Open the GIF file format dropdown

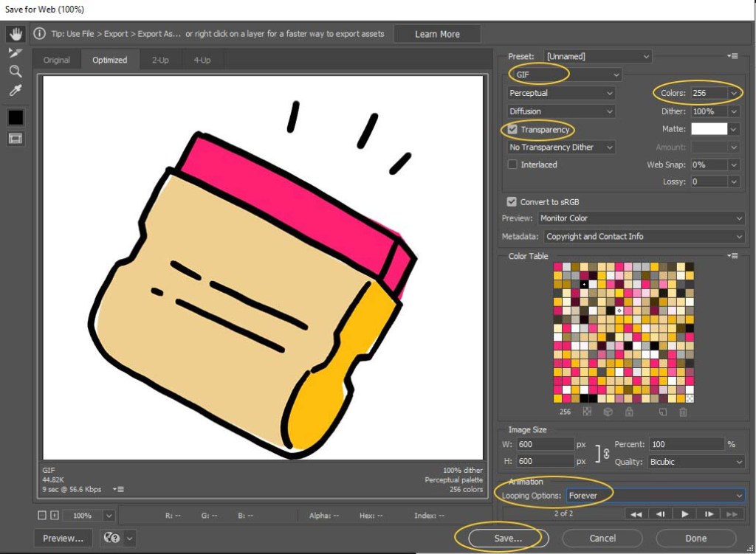pos(565,75)
